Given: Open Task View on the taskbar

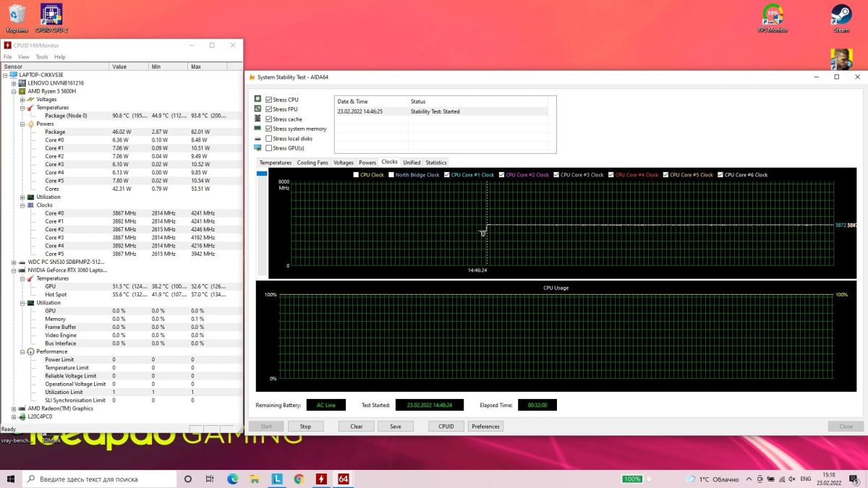Looking at the screenshot, I should coord(210,479).
